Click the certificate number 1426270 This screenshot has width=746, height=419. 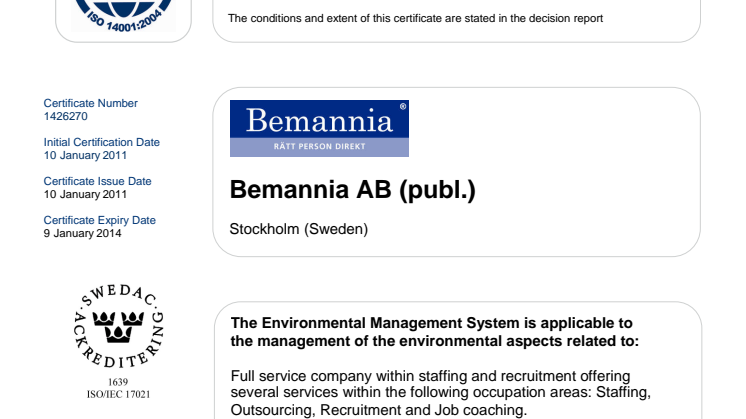click(66, 116)
